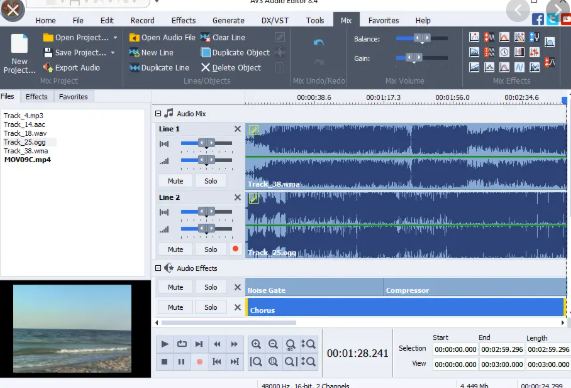
Task: Click the video preview thumbnail
Action: (x=72, y=329)
